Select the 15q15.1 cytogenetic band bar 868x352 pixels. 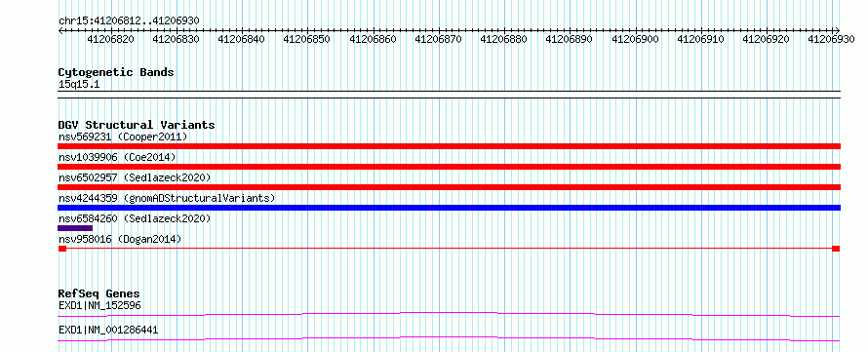(x=449, y=95)
